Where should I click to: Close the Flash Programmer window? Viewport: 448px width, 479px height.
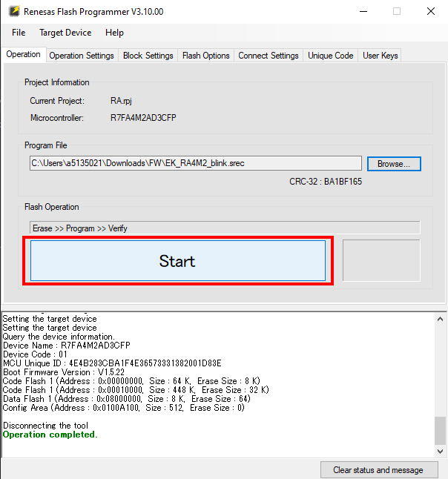click(431, 12)
